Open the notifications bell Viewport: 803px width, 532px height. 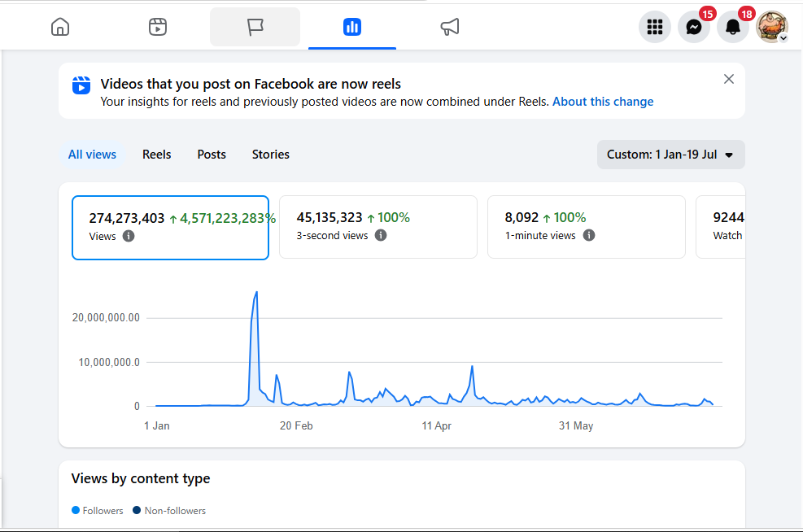pyautogui.click(x=733, y=27)
